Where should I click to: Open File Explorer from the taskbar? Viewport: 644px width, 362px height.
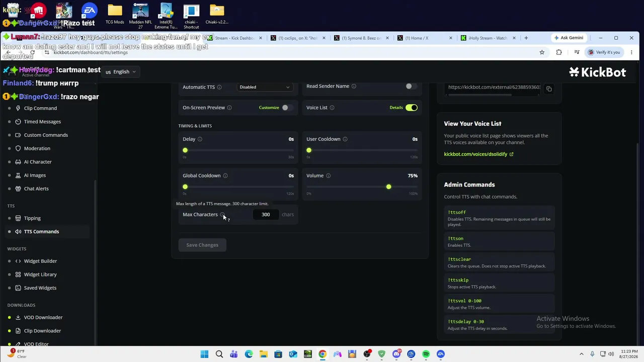point(264,354)
